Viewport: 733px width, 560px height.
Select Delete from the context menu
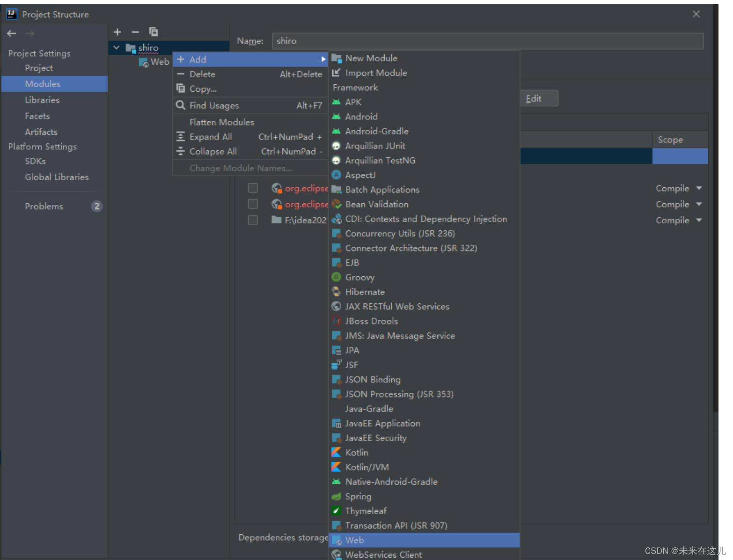tap(250, 74)
